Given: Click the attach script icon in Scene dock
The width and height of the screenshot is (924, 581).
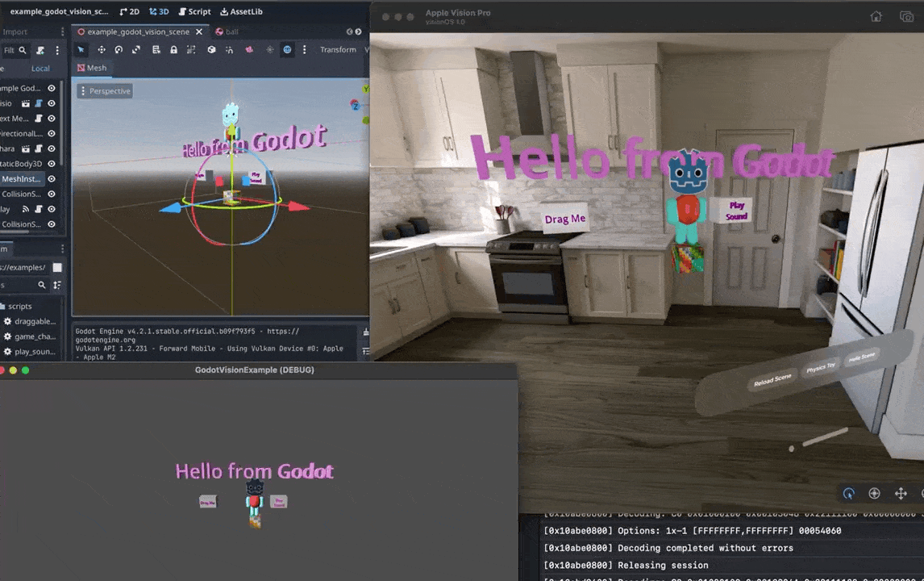Looking at the screenshot, I should point(40,50).
